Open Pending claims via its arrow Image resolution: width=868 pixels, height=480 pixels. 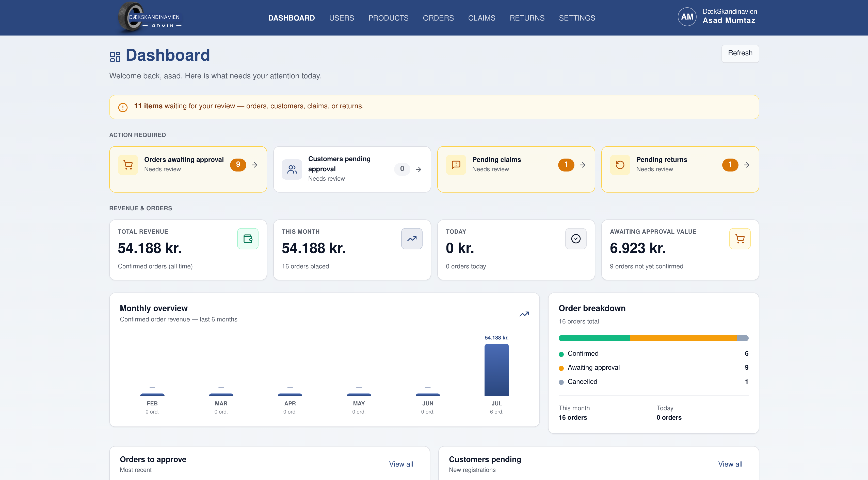583,165
